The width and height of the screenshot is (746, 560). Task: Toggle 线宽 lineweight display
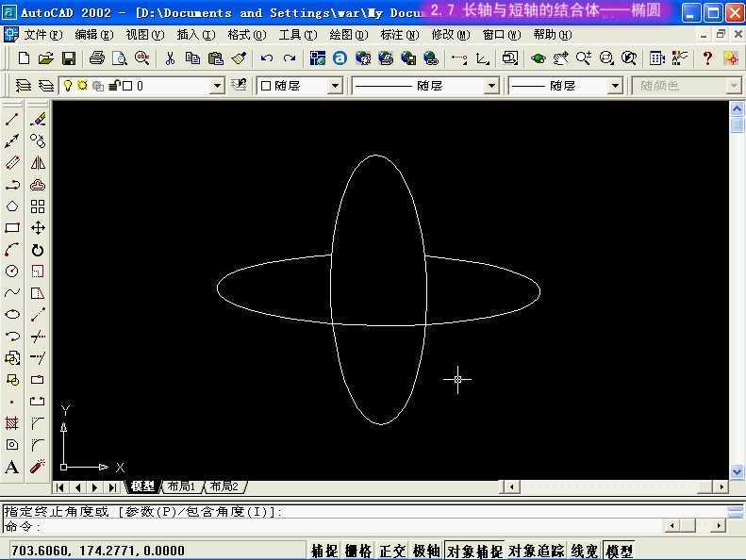[584, 551]
